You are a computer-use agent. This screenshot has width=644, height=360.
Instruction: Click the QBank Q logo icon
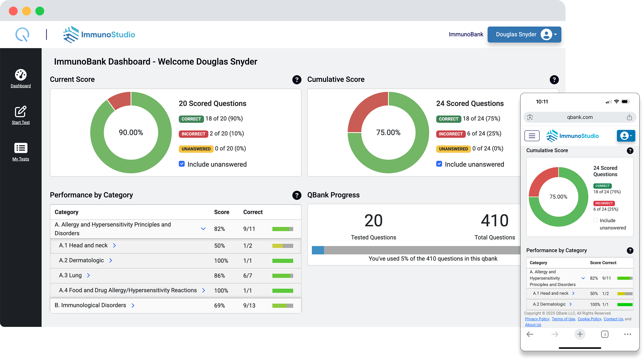22,35
